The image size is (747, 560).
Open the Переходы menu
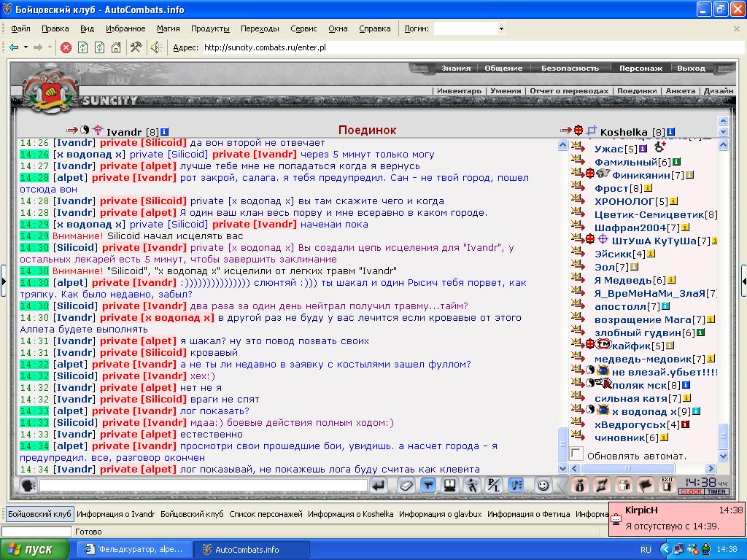pyautogui.click(x=260, y=28)
